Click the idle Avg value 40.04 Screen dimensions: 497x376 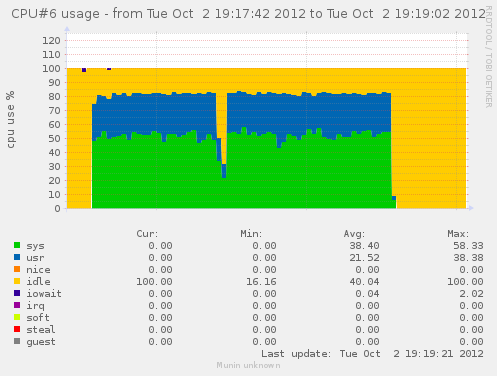(364, 282)
